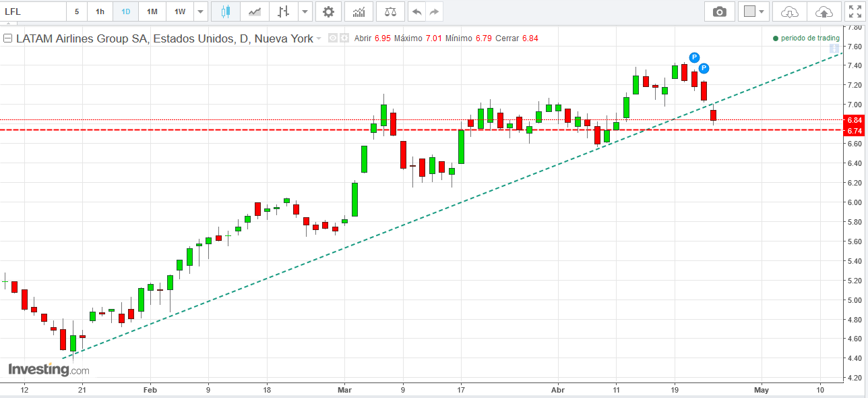Screen dimensions: 868x398
Task: Click the Investing.com logo
Action: (48, 370)
